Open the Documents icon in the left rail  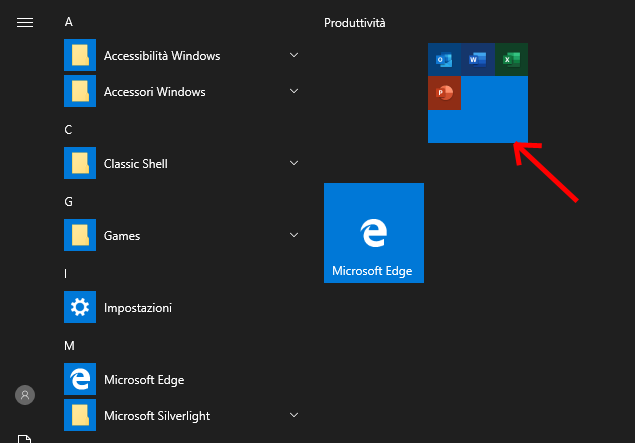[24, 439]
